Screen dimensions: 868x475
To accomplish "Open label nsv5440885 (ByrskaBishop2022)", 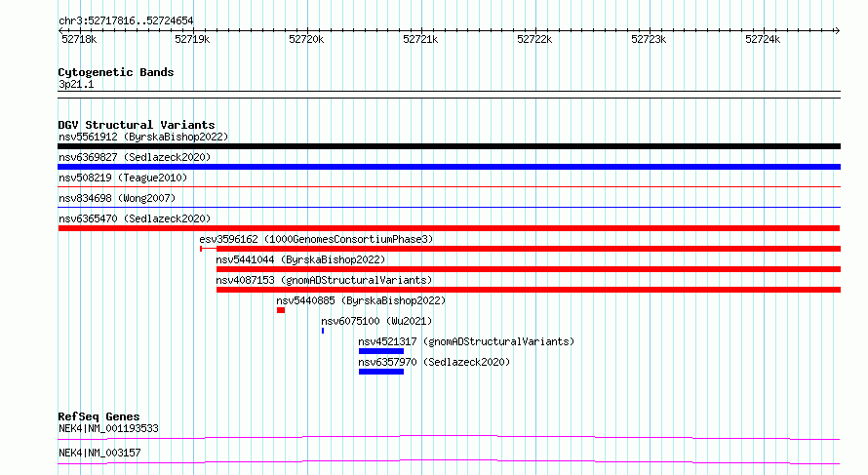I will pos(361,300).
